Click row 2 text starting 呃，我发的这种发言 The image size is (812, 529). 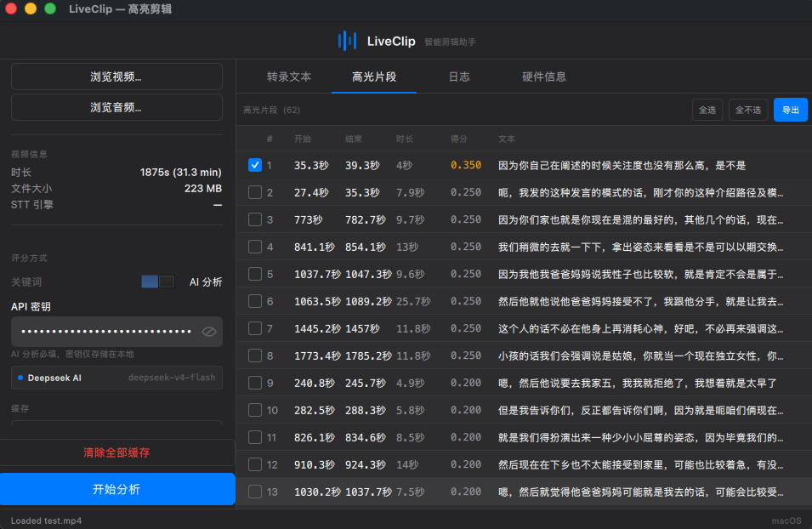click(x=640, y=193)
